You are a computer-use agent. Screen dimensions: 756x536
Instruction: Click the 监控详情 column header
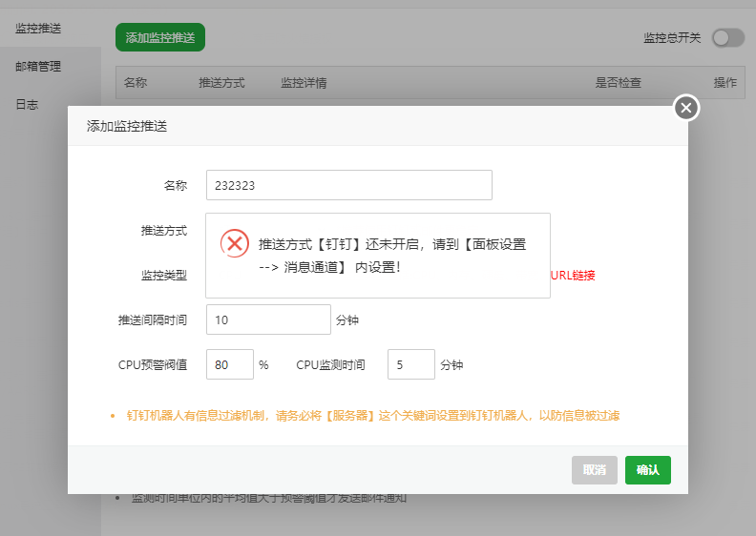(x=304, y=83)
